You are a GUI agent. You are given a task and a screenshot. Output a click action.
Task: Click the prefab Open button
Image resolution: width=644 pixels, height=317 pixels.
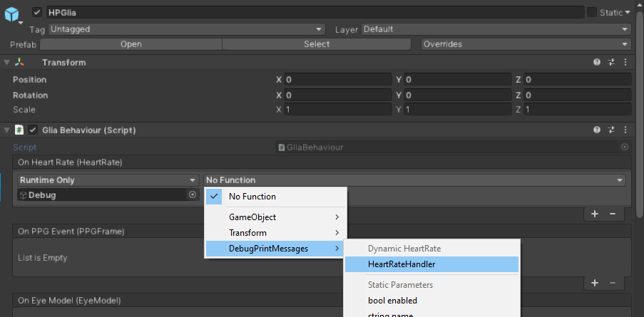point(131,44)
